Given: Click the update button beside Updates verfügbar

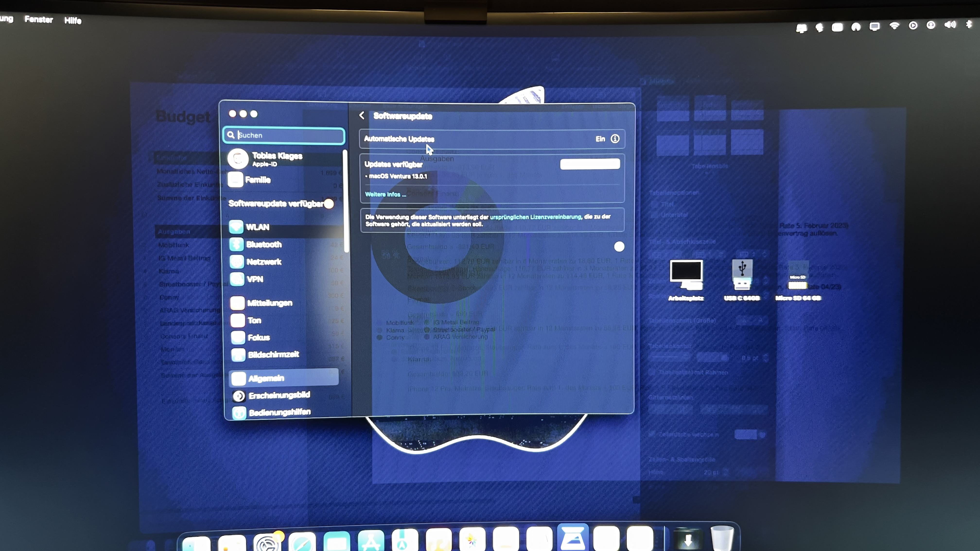Looking at the screenshot, I should pos(590,164).
